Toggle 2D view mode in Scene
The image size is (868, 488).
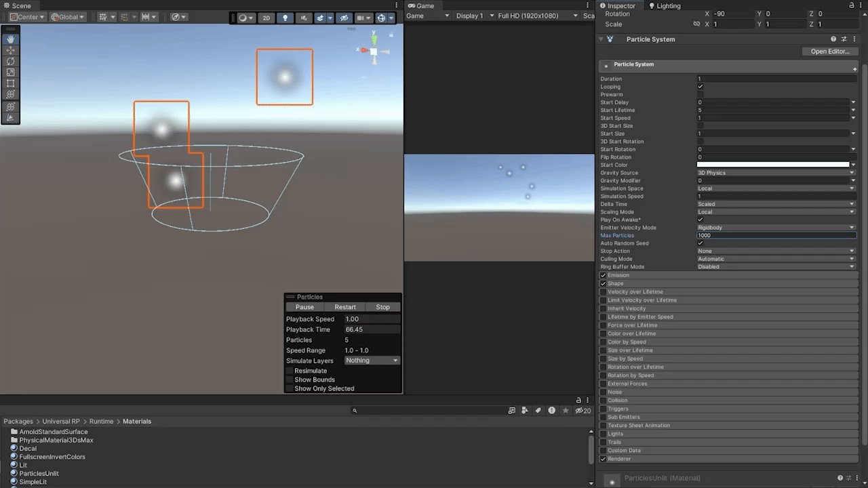click(267, 18)
